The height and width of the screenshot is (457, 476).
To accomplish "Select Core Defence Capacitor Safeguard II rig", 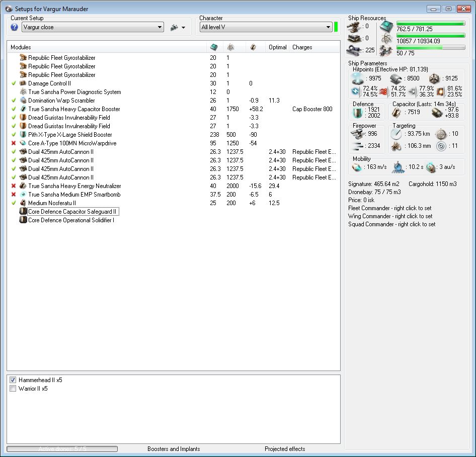I will pos(72,211).
